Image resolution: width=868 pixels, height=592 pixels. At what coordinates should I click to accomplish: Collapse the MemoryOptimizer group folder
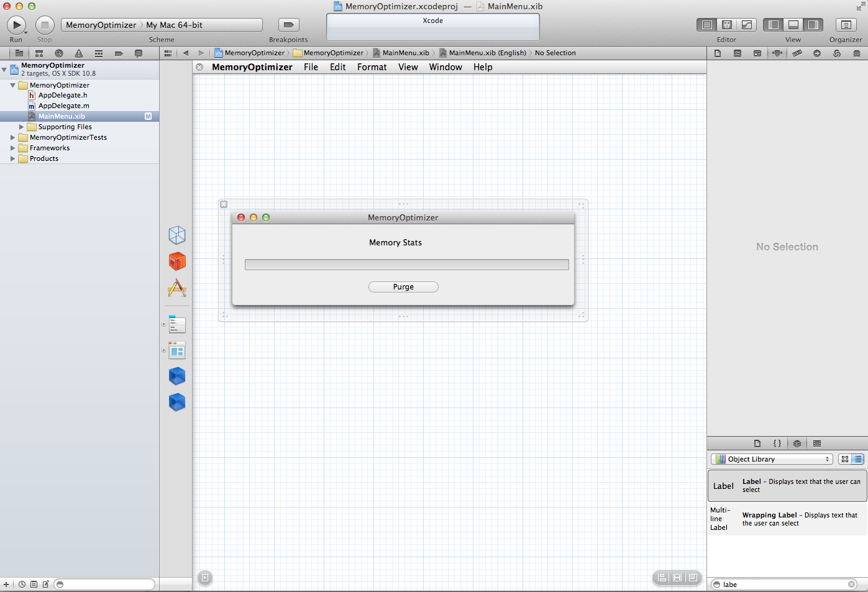12,85
